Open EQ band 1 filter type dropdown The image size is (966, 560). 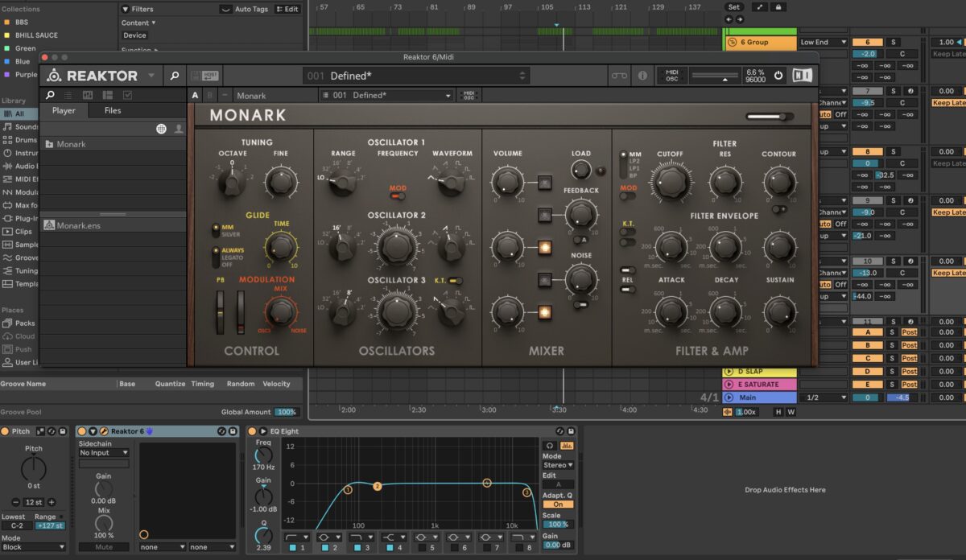[296, 536]
